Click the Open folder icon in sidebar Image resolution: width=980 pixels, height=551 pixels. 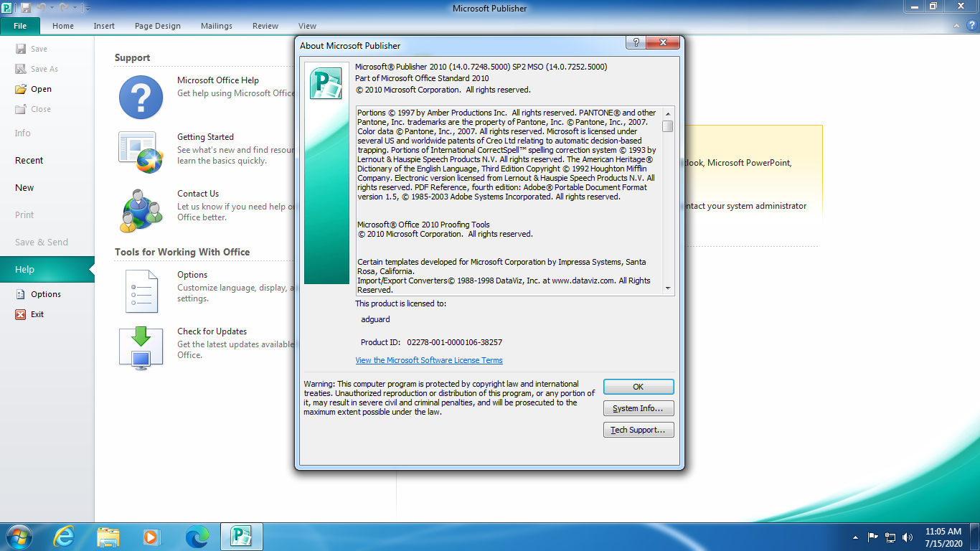tap(21, 89)
